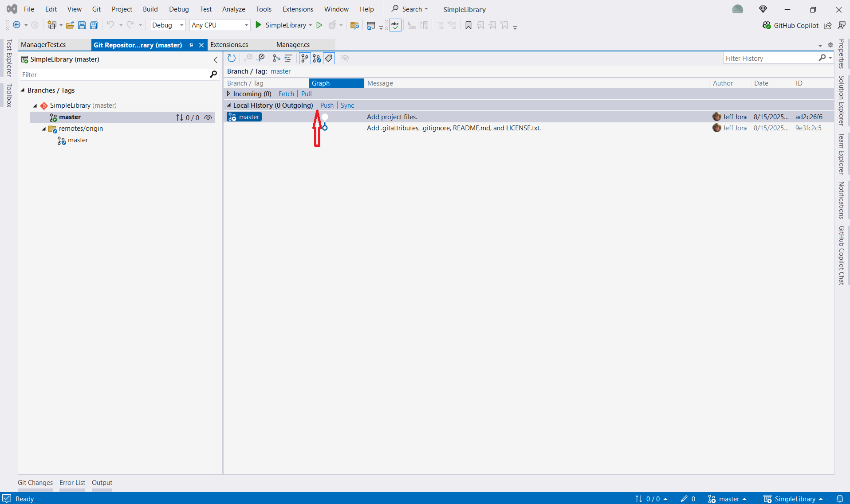Click the Filter History search field
Screen dimensions: 850x504
point(771,59)
